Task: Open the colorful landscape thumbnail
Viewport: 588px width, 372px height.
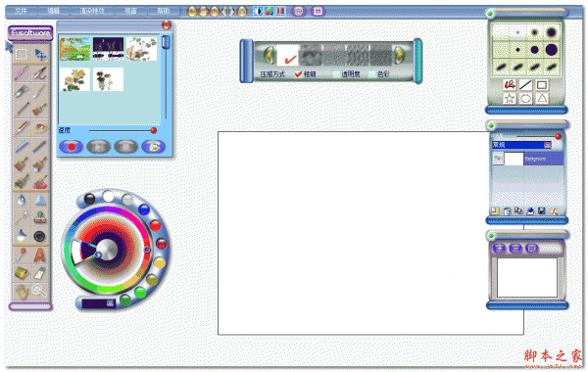Action: (75, 49)
